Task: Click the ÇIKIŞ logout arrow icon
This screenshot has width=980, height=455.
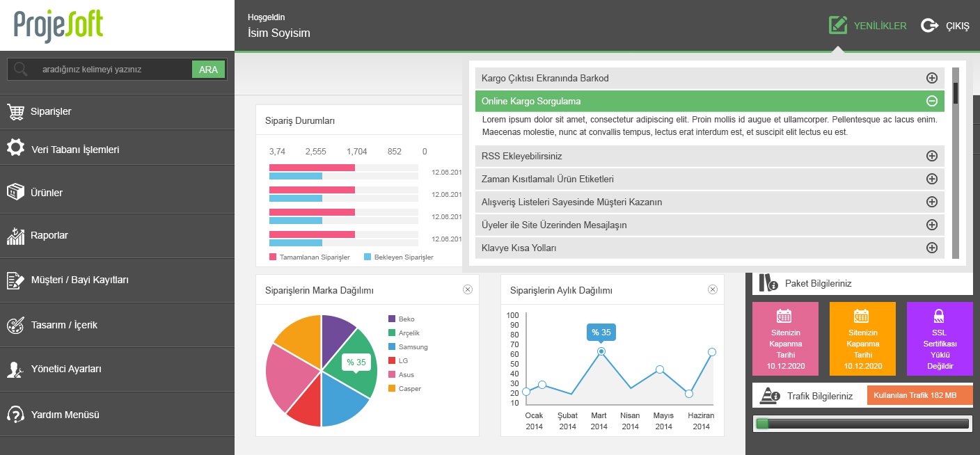Action: tap(929, 26)
